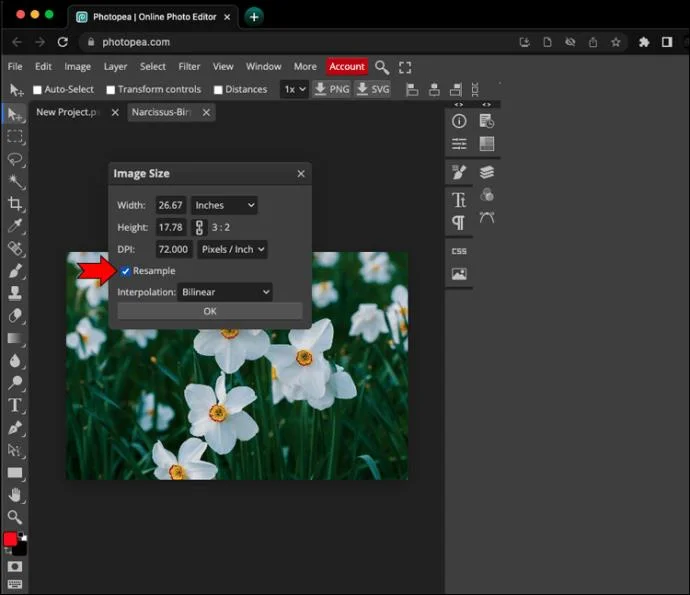This screenshot has height=595, width=690.
Task: Select the Brush tool
Action: (x=15, y=271)
